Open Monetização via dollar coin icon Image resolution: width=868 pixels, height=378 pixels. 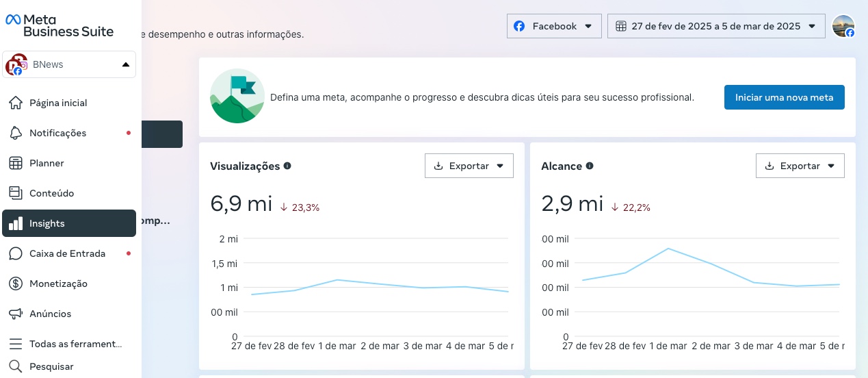point(16,283)
